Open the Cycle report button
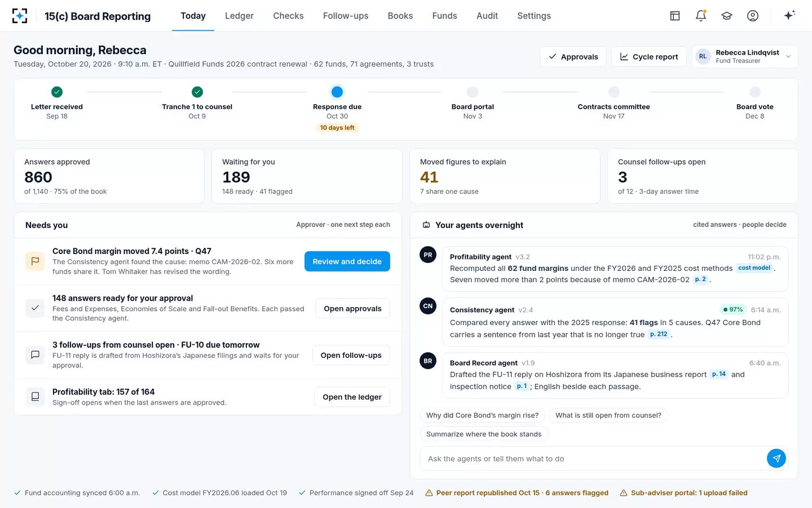 tap(649, 56)
